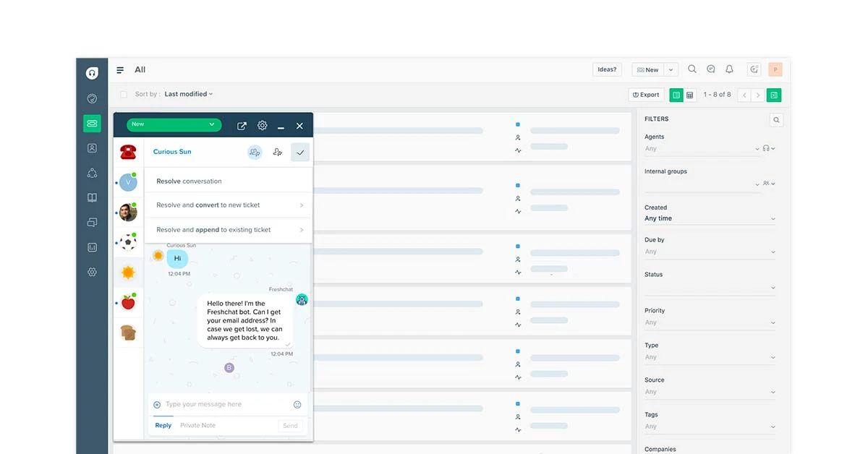Open the Analytics icon in the sidebar
The height and width of the screenshot is (454, 868).
(92, 247)
